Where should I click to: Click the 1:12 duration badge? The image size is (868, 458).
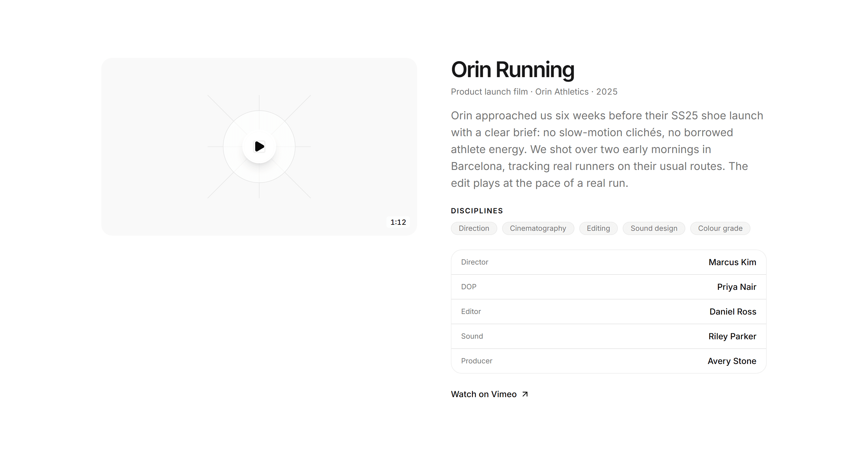point(398,222)
